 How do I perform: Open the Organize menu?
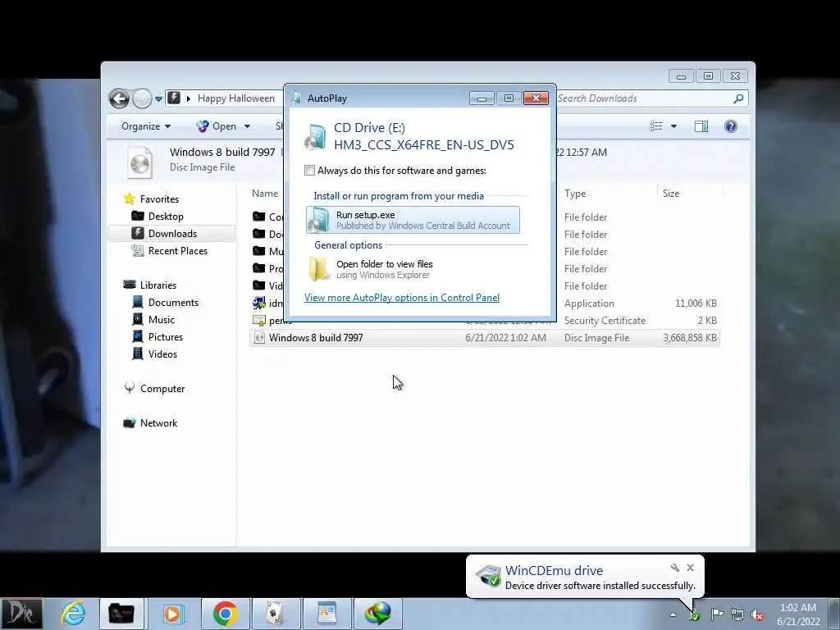(146, 126)
